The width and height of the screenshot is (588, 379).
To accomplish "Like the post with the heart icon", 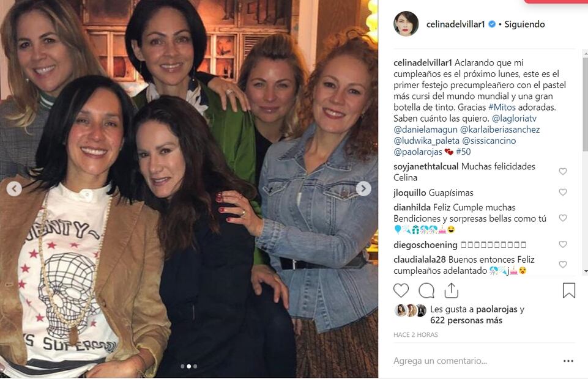I will (x=401, y=290).
